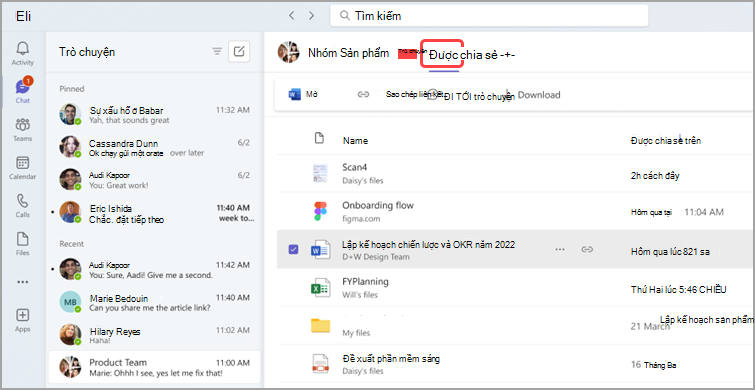
Task: Open the FYPlanning Excel file
Action: pyautogui.click(x=365, y=281)
